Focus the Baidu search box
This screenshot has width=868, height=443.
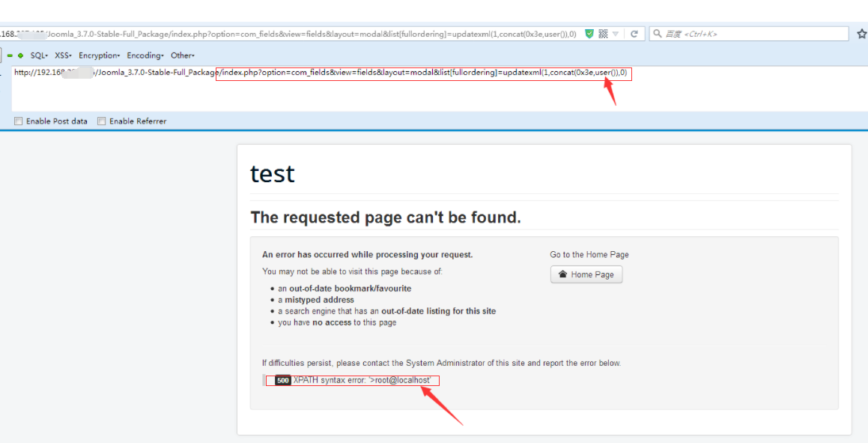749,34
